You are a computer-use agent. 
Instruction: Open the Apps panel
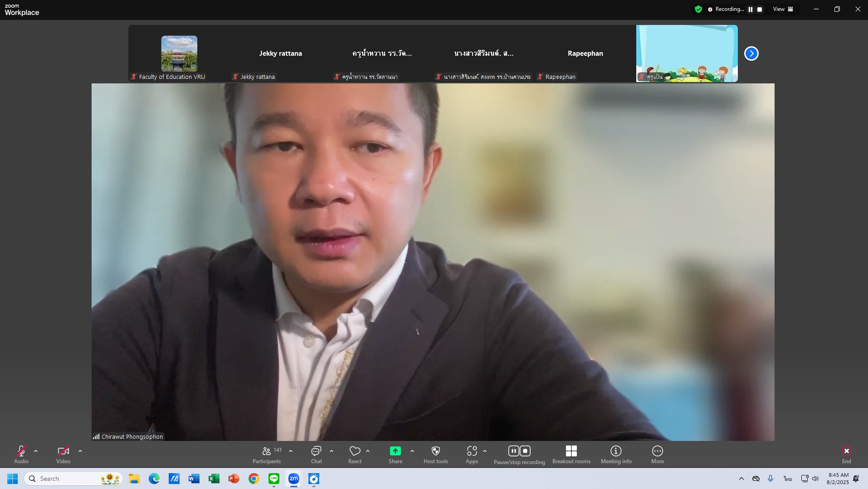tap(472, 455)
